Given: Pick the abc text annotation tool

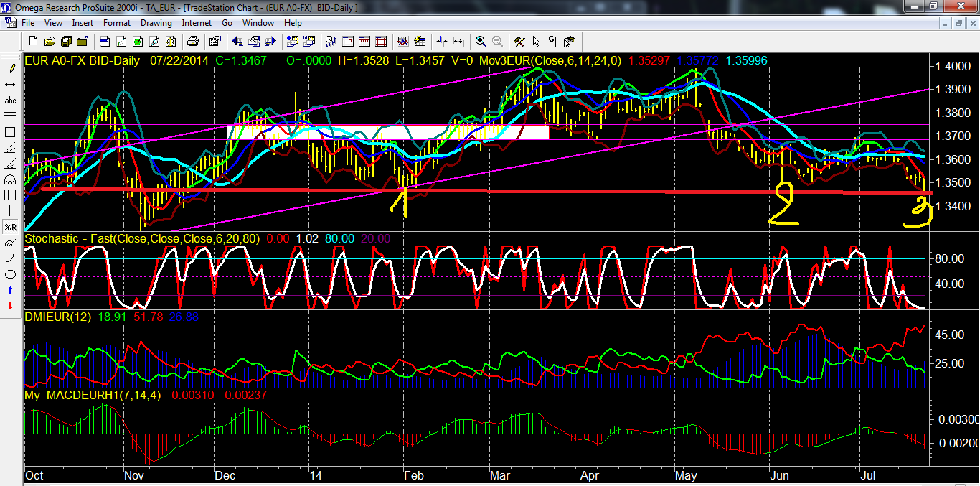Looking at the screenshot, I should [11, 101].
